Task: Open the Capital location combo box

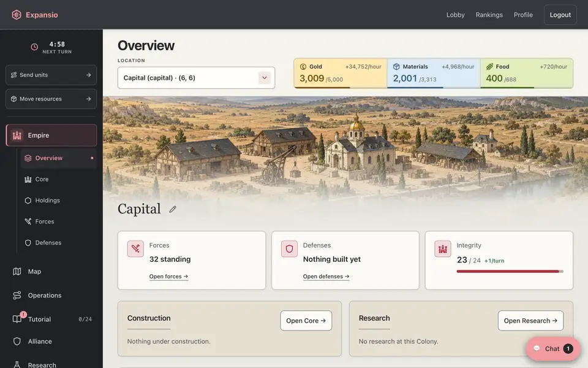Action: click(196, 78)
